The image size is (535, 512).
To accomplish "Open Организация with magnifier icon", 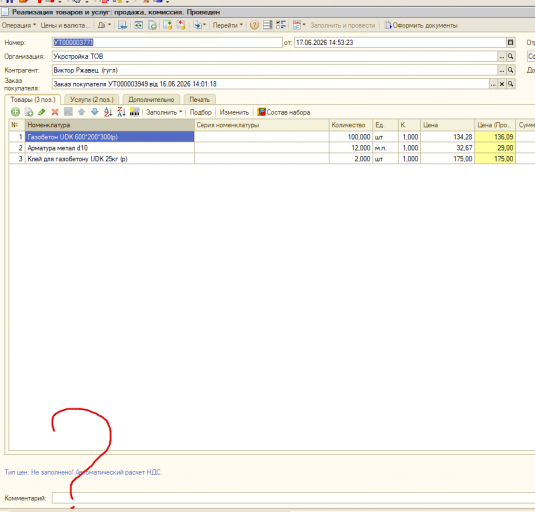I will click(510, 57).
